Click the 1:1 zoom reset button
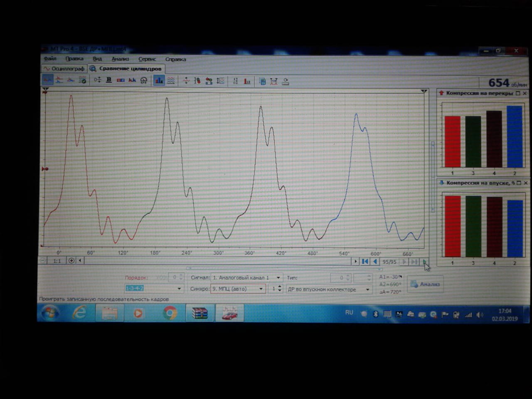This screenshot has height=399, width=532. (57, 261)
